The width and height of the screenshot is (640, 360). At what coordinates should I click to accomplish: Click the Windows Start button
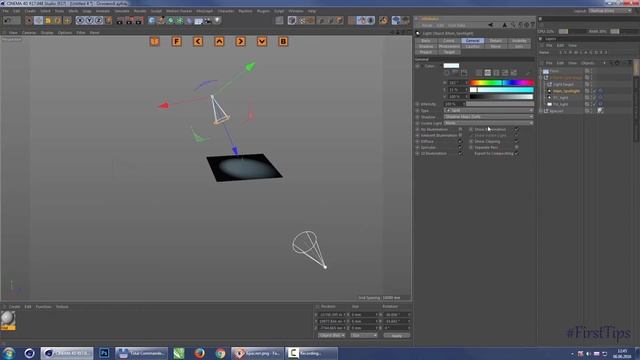pyautogui.click(x=9, y=353)
